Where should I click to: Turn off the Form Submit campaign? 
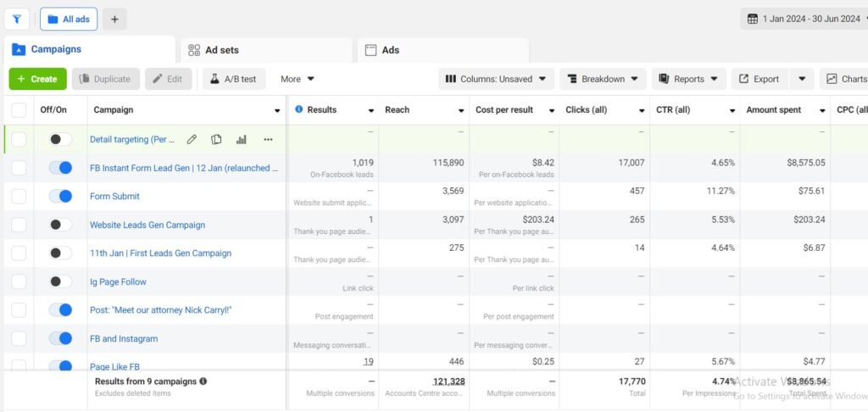60,196
